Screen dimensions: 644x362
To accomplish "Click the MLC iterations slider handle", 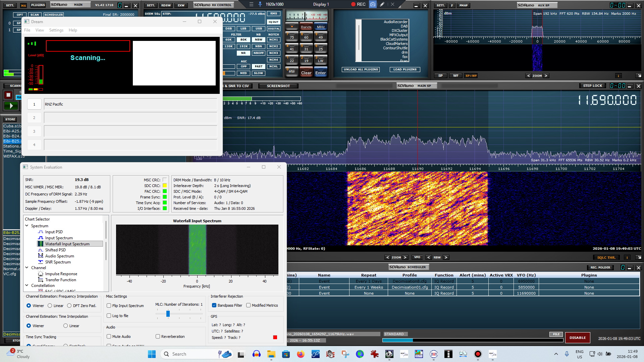I will [168, 314].
